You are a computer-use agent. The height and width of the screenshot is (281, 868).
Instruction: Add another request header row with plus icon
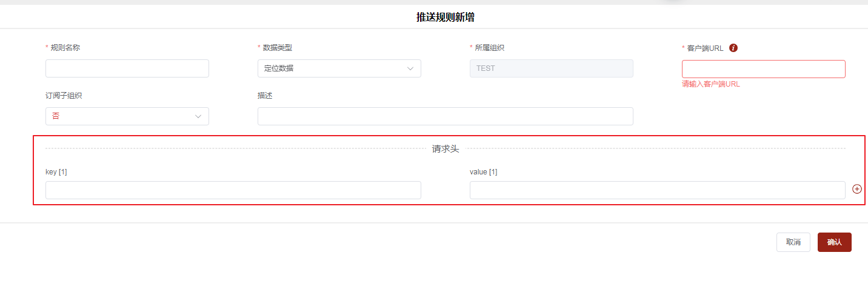point(857,189)
